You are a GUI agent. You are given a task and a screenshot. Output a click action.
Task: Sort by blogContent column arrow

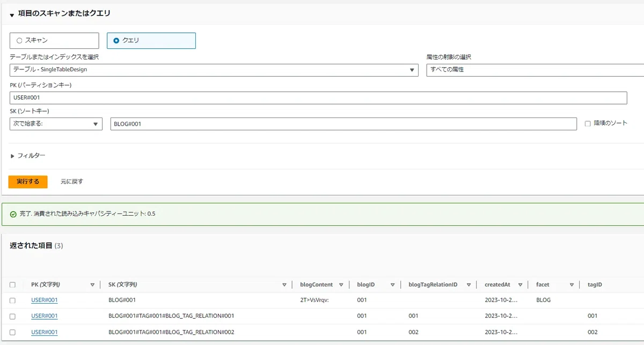coord(341,285)
